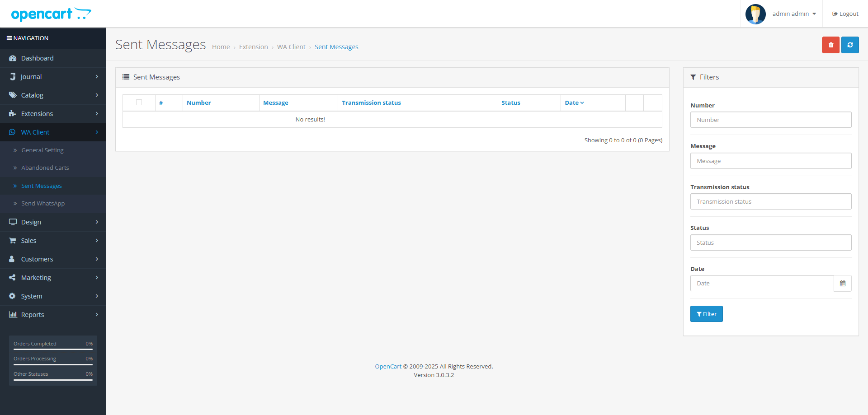The width and height of the screenshot is (868, 415).
Task: Click the navigation hamburger icon
Action: tap(9, 38)
